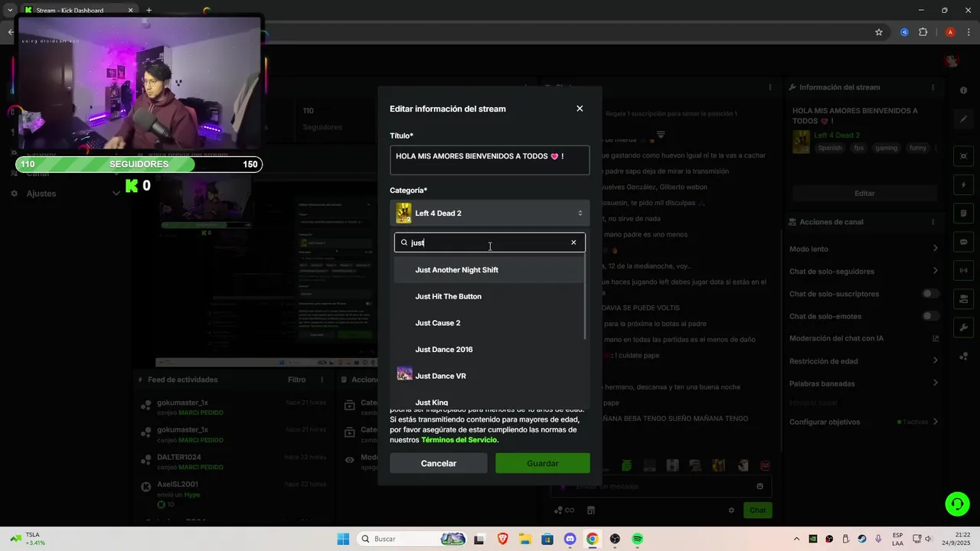This screenshot has width=980, height=551.
Task: Open OBS Studio from taskbar
Action: pos(615,539)
